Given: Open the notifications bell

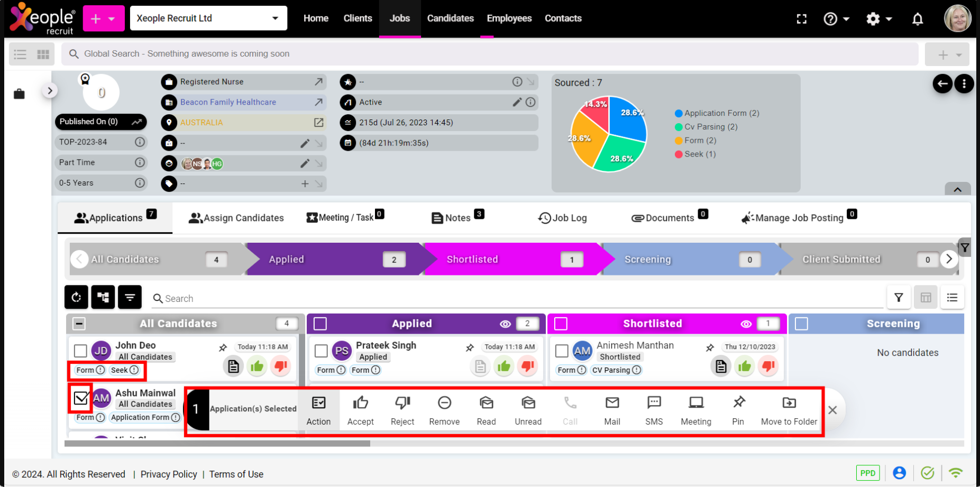Looking at the screenshot, I should coord(918,19).
